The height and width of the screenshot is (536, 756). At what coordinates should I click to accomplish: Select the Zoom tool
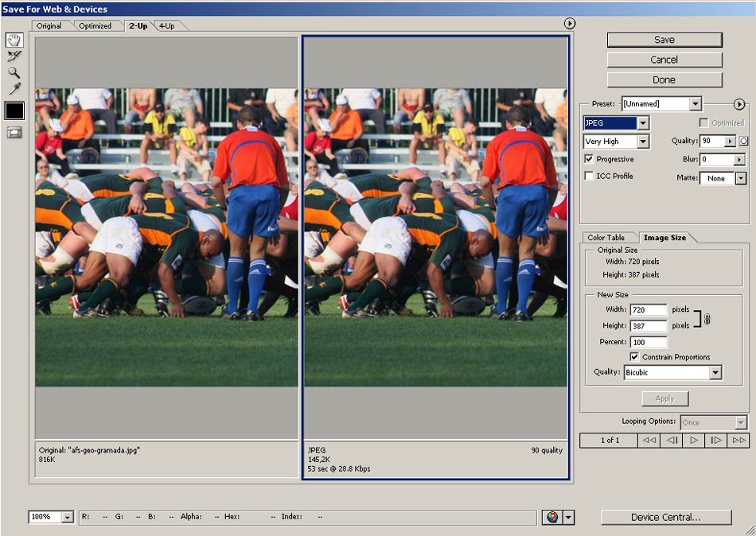14,73
